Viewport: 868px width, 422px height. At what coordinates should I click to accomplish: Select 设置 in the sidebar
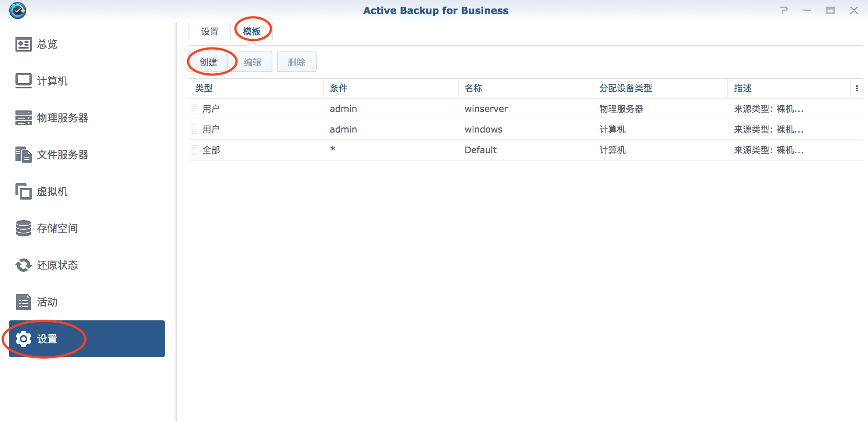(87, 339)
